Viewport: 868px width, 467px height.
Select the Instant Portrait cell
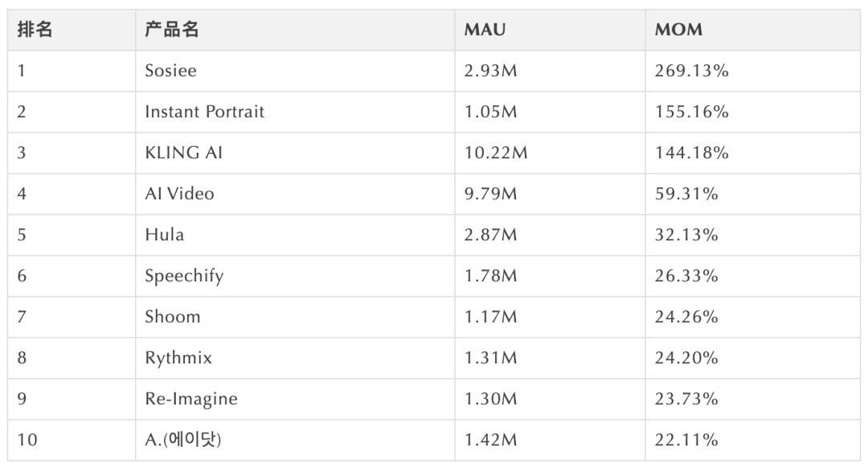click(x=204, y=112)
